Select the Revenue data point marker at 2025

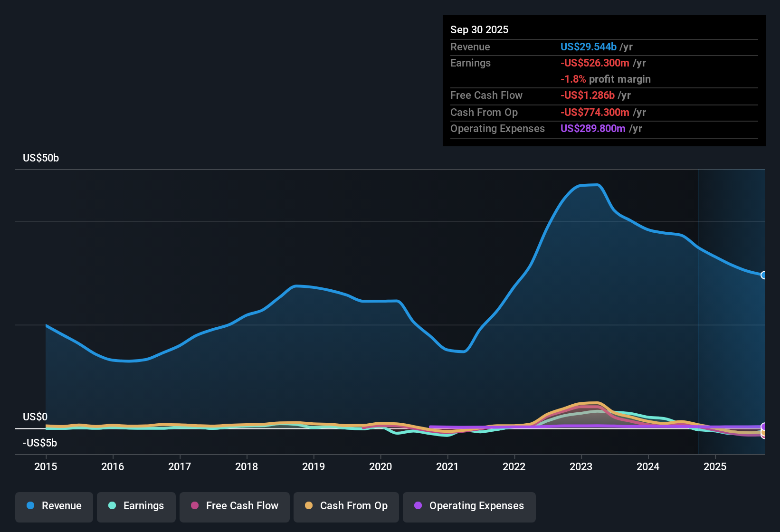[x=764, y=275]
